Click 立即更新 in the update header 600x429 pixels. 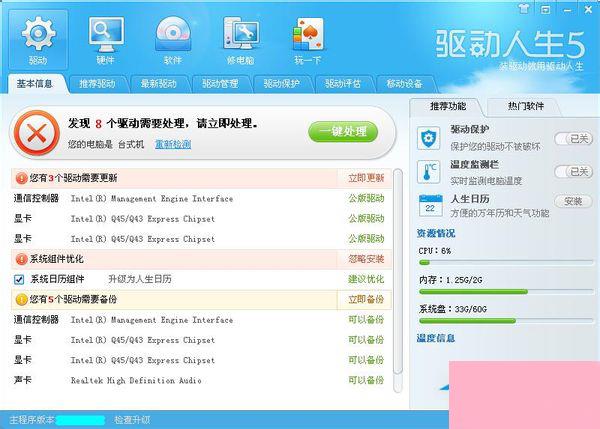pos(366,178)
